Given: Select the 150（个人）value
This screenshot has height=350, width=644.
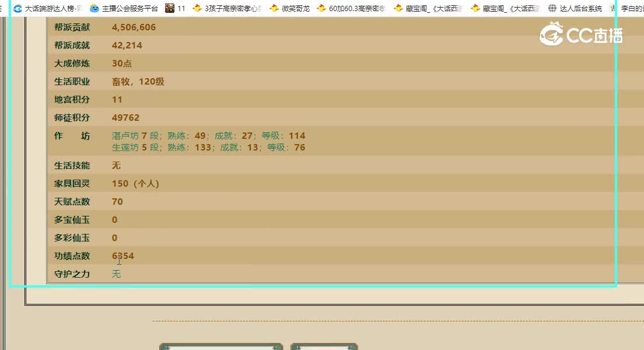Looking at the screenshot, I should (x=135, y=183).
